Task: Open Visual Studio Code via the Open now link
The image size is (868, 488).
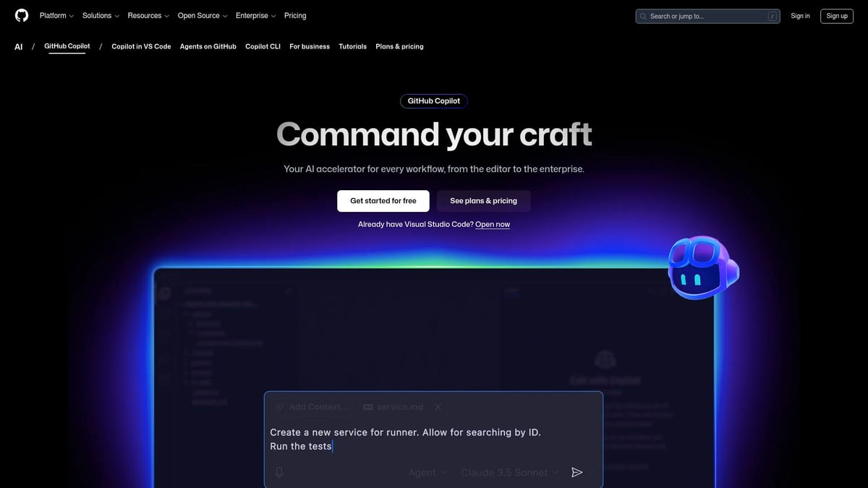Action: coord(492,224)
